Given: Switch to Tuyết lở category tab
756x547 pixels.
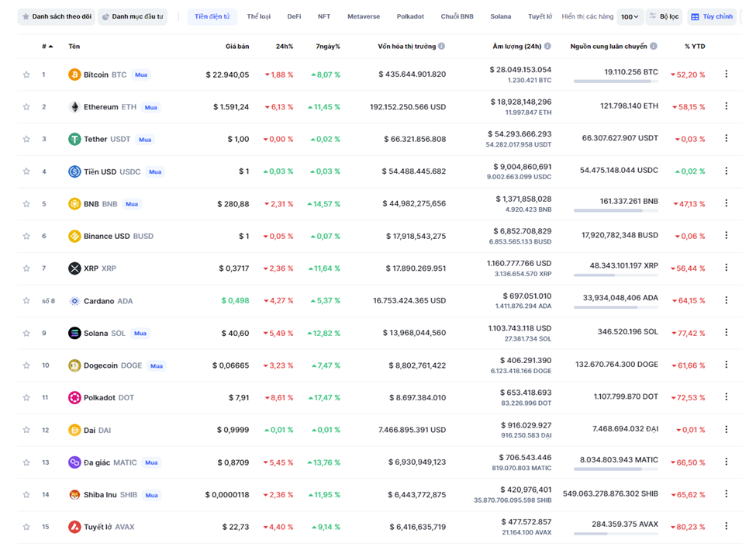Looking at the screenshot, I should point(540,16).
